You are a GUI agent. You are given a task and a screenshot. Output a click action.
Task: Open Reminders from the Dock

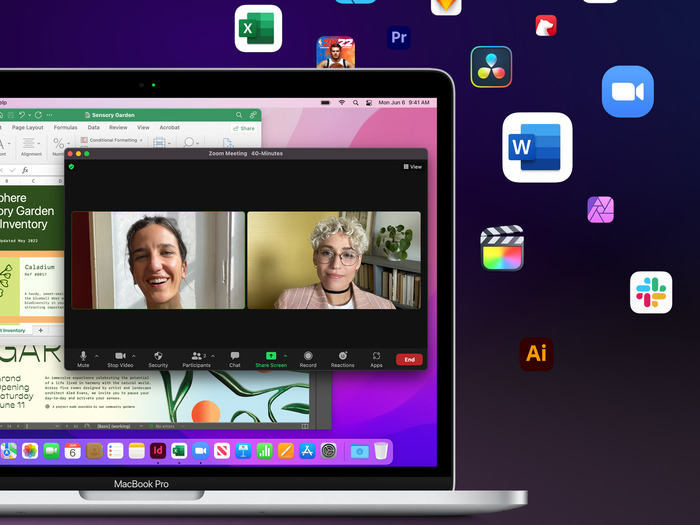coord(115,451)
